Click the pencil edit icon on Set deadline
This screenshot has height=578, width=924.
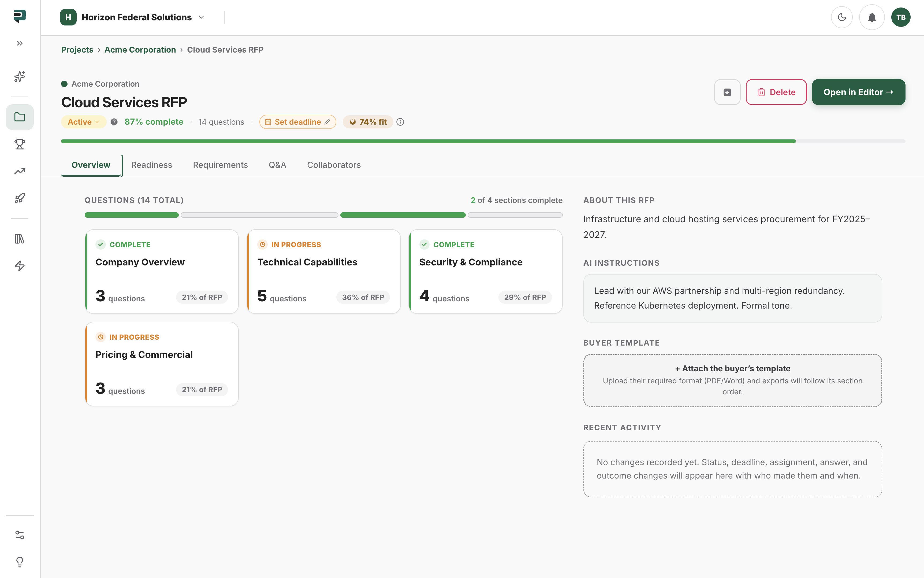(327, 122)
